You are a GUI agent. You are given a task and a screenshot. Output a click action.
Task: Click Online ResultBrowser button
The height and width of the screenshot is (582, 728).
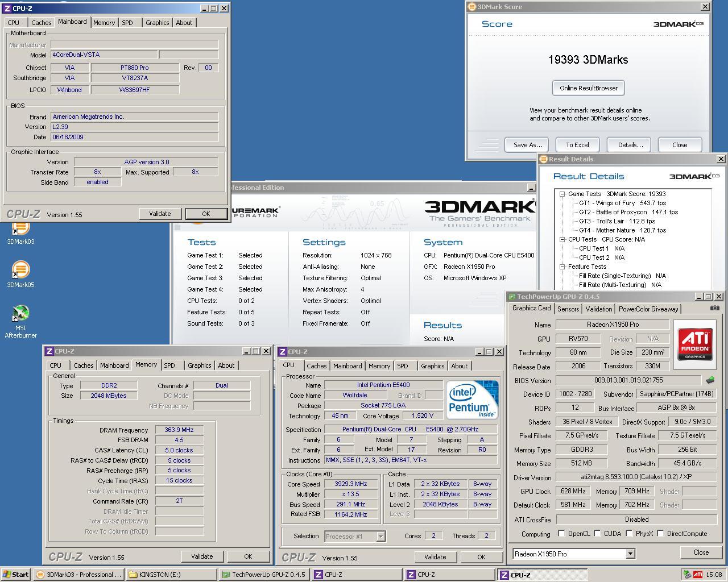(x=589, y=88)
